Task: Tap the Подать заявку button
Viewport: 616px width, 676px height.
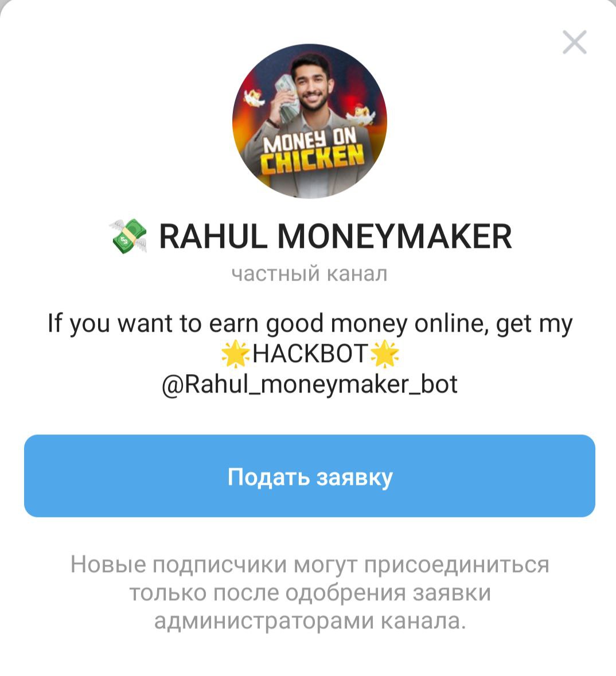Action: click(x=309, y=476)
